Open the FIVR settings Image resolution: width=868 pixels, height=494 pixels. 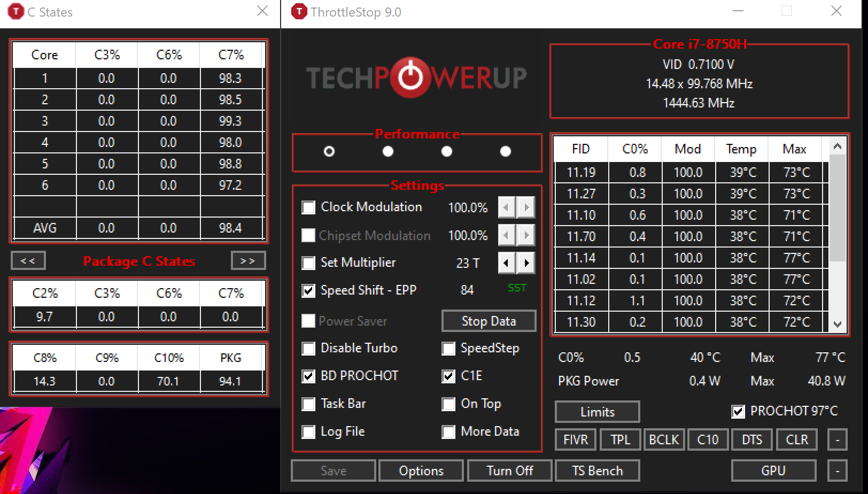(x=576, y=439)
